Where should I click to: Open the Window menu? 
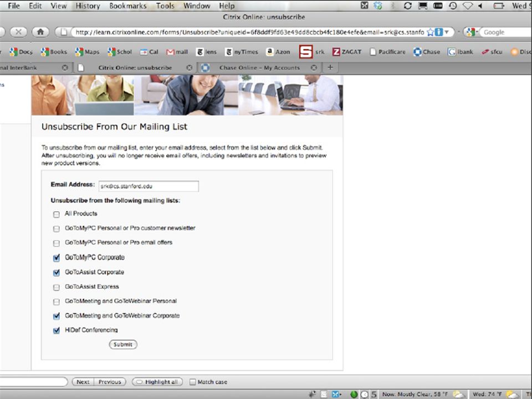click(197, 6)
